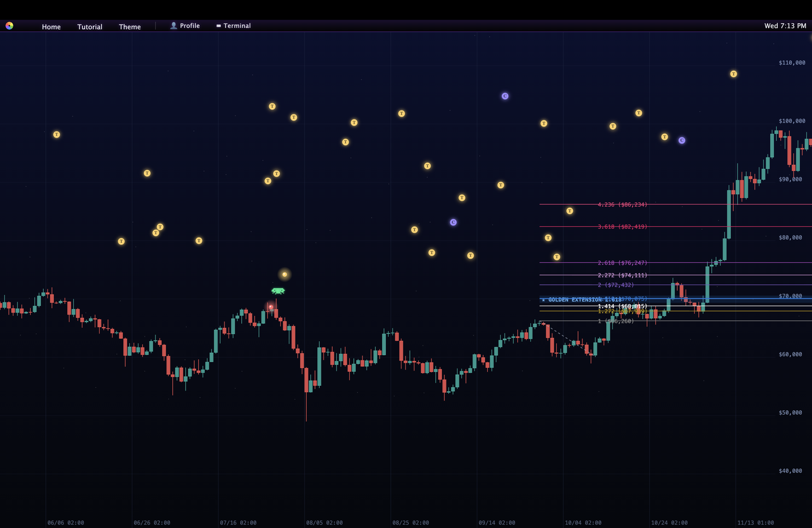Click the green space invader ship
The height and width of the screenshot is (528, 812).
(278, 291)
